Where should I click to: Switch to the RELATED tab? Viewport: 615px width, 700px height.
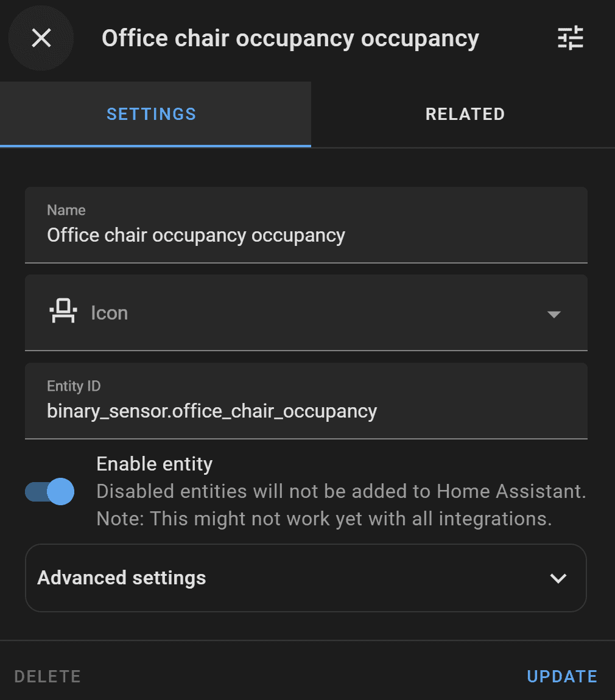point(465,114)
